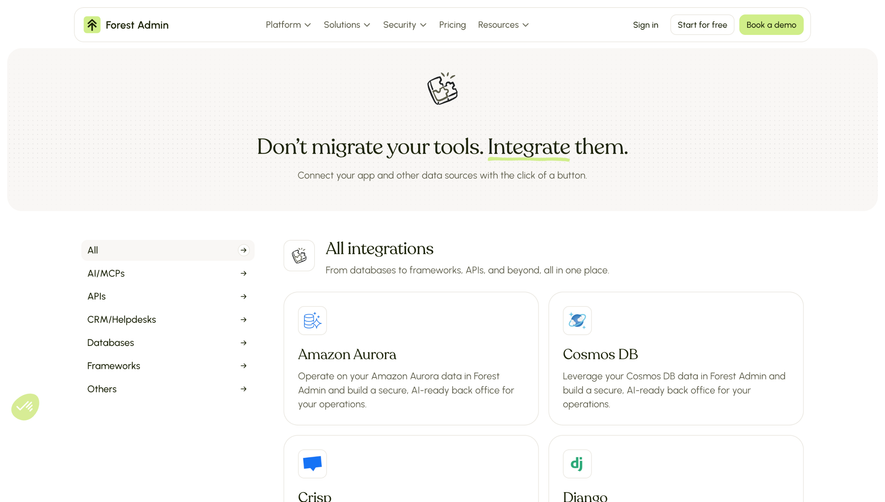Expand the Platform dropdown menu
This screenshot has width=885, height=502.
tap(288, 25)
